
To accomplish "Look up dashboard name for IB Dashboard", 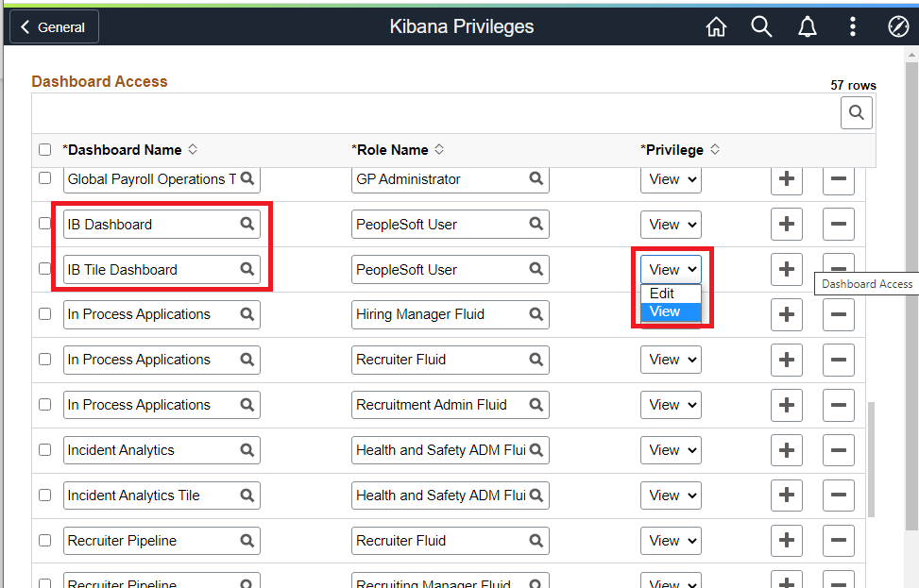I will point(247,225).
